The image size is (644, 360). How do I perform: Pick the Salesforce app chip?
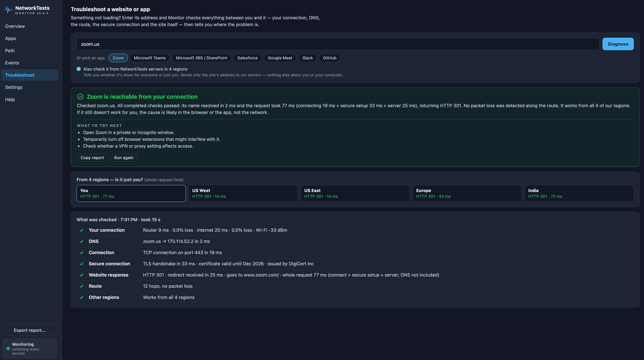point(247,58)
